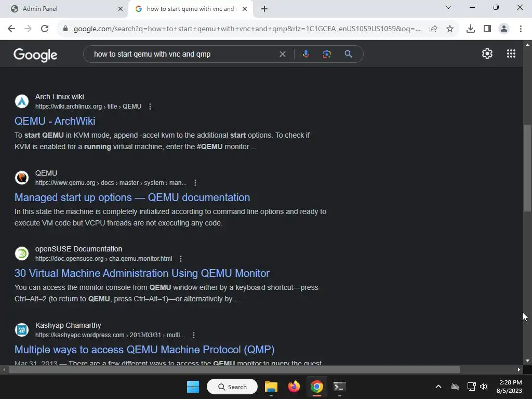Open more options for kashyapc.wordpress result
The width and height of the screenshot is (532, 399).
(x=193, y=335)
